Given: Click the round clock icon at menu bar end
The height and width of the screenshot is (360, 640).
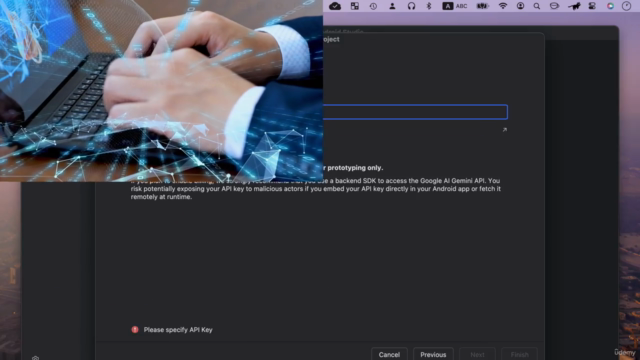Looking at the screenshot, I should [626, 6].
